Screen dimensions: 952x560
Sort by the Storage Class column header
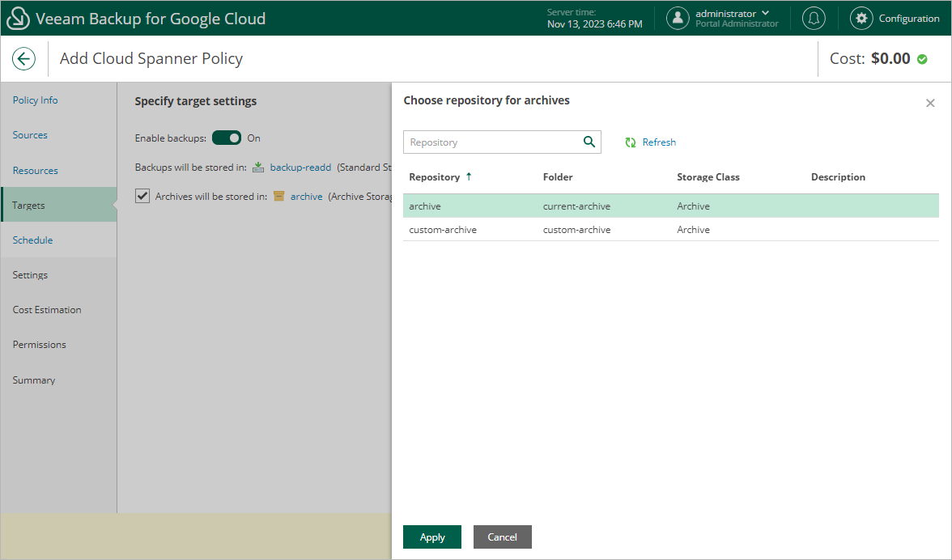[x=708, y=176]
